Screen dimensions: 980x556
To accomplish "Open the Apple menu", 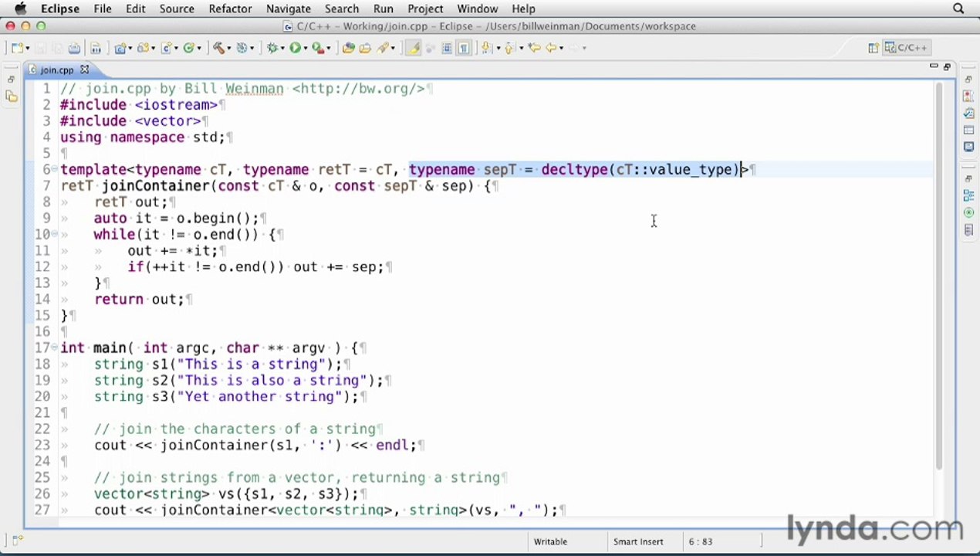I will click(21, 8).
